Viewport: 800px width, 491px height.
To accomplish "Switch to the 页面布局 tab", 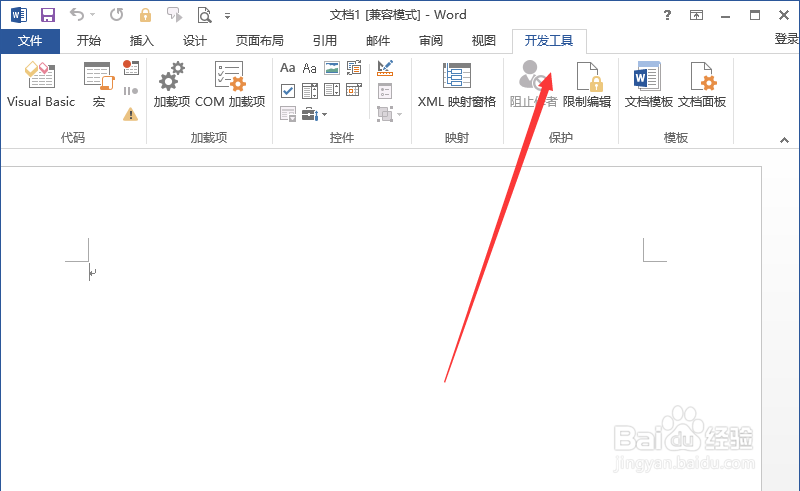I will pos(260,41).
